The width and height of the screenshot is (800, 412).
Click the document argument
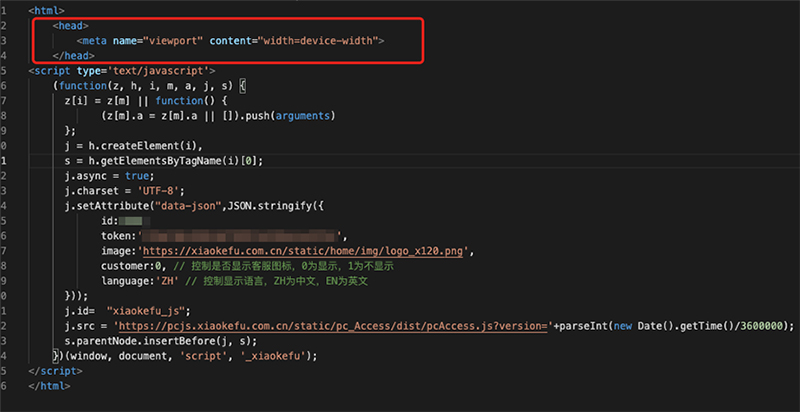(x=142, y=357)
